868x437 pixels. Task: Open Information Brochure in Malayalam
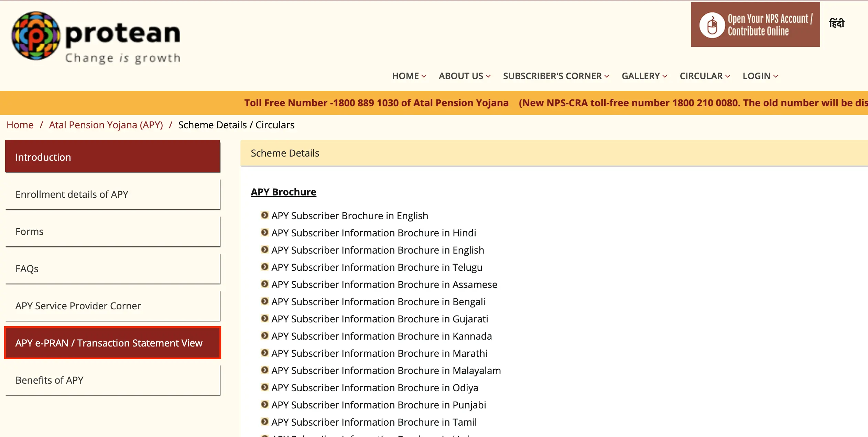tap(386, 371)
